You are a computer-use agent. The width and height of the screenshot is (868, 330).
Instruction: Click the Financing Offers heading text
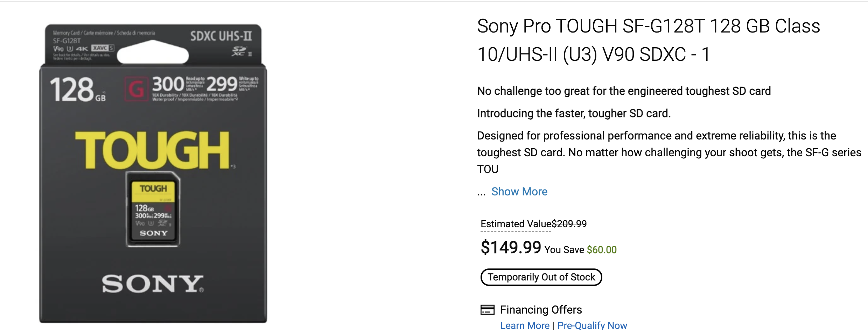[541, 310]
